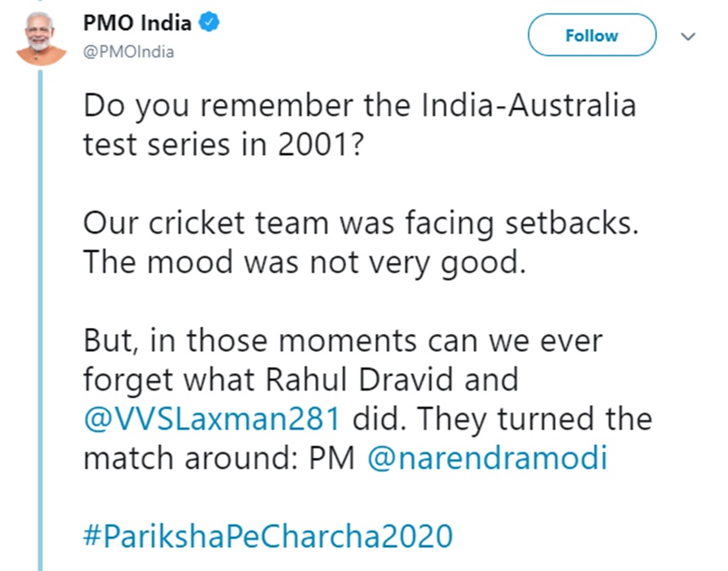Open the #ParikshaPeCharcha2020 hashtag
Image resolution: width=728 pixels, height=571 pixels.
[x=267, y=535]
